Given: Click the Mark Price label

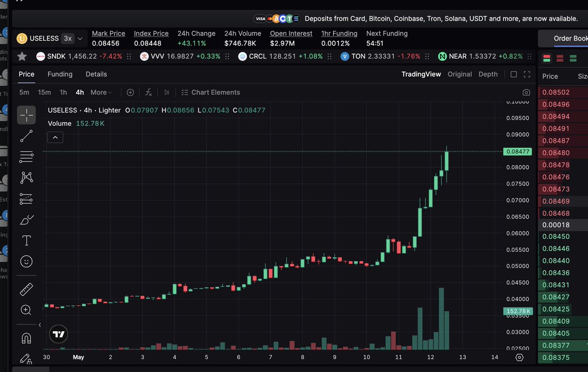Looking at the screenshot, I should tap(108, 33).
